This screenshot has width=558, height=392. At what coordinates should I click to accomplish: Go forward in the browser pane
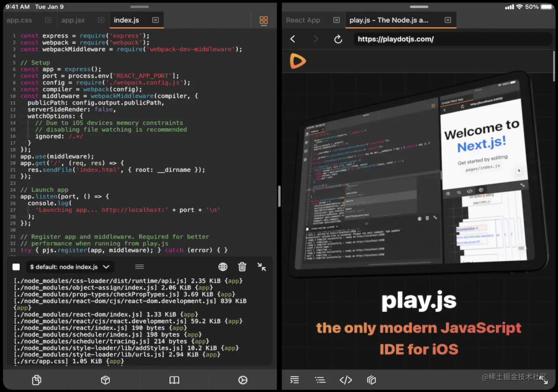(x=316, y=39)
